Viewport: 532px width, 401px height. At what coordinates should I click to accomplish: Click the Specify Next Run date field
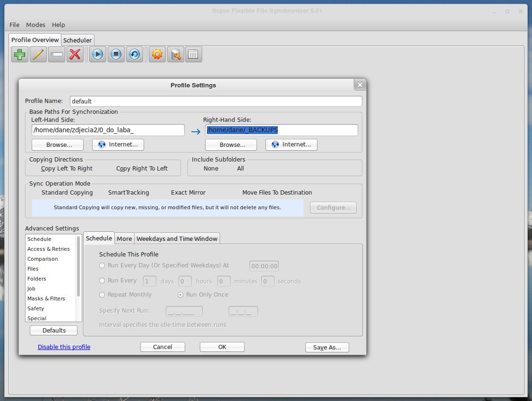pyautogui.click(x=184, y=311)
